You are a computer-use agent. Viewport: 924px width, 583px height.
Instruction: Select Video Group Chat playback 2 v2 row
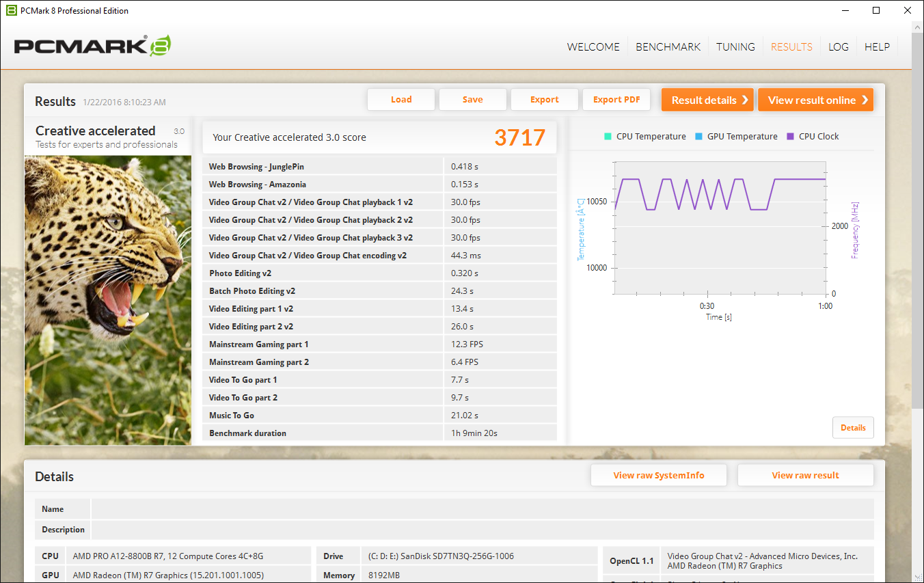click(380, 219)
